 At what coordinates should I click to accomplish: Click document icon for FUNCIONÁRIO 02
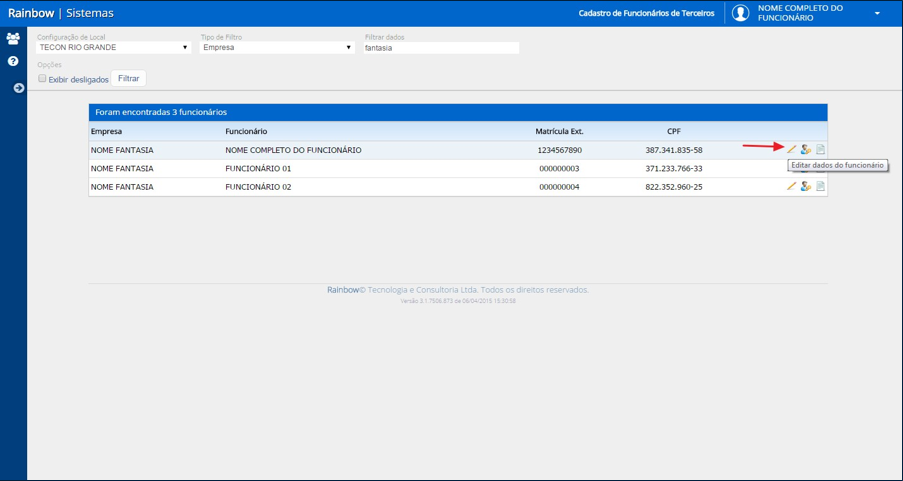click(x=821, y=187)
